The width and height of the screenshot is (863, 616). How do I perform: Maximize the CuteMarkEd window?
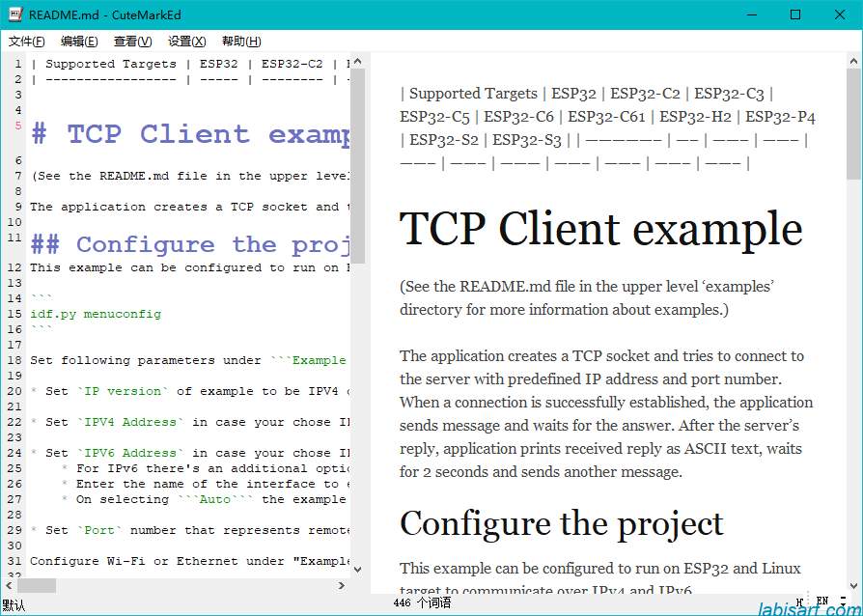pos(795,14)
